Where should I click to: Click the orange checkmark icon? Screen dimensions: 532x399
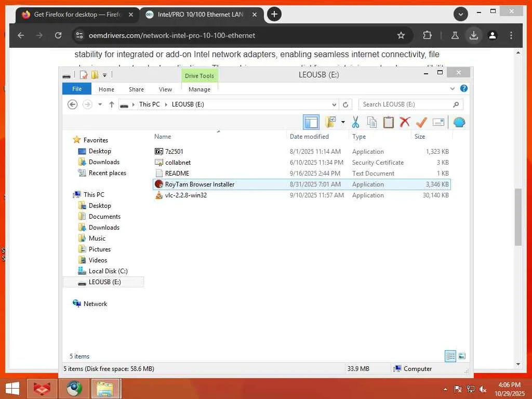point(421,122)
